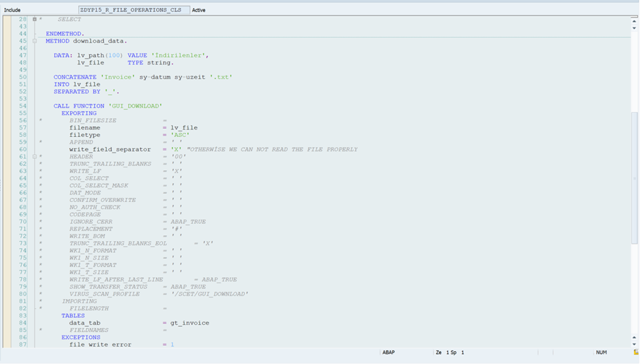This screenshot has width=641, height=364.
Task: Click the editor settings icon in status bar corner
Action: [636, 352]
